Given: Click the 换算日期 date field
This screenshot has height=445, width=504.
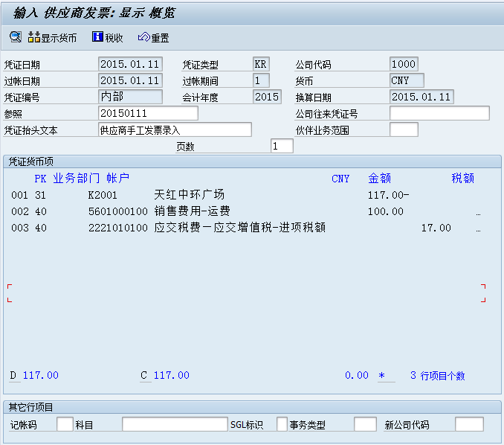Looking at the screenshot, I should (421, 97).
